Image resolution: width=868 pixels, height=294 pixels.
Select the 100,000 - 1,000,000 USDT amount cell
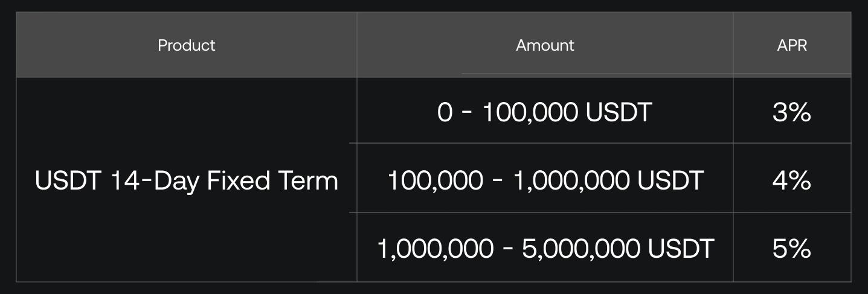pos(545,181)
